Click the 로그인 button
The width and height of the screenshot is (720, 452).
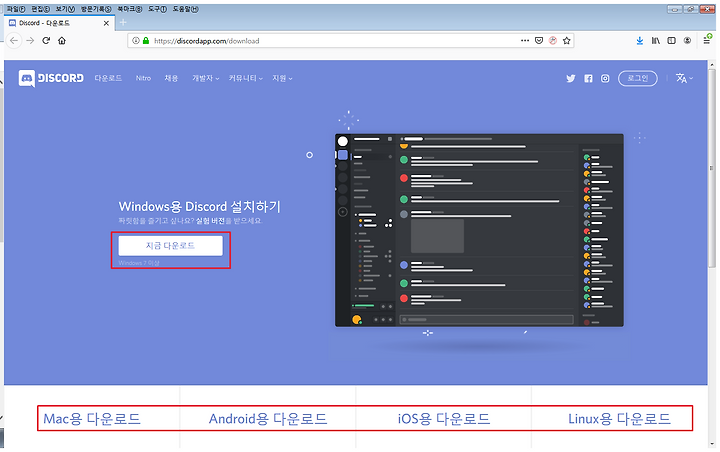pos(638,78)
